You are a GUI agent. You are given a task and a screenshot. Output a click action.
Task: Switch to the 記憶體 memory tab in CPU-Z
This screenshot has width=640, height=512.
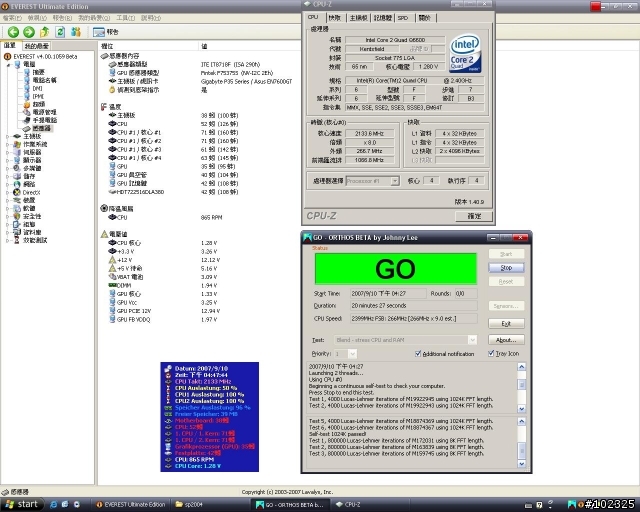pyautogui.click(x=382, y=18)
